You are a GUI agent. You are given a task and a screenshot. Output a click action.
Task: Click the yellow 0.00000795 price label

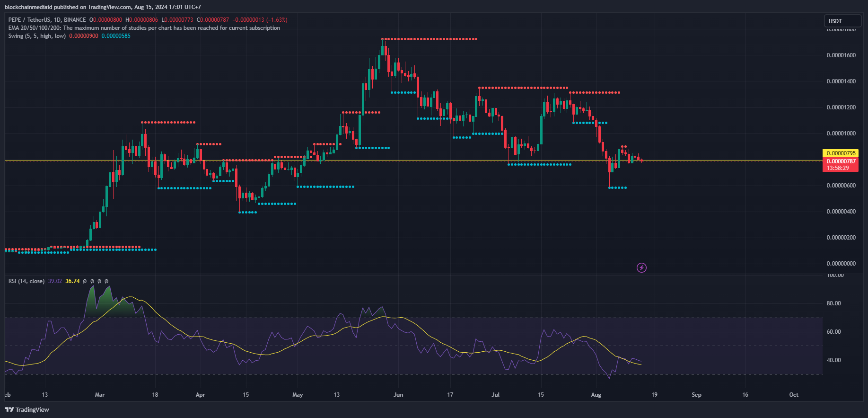pyautogui.click(x=841, y=153)
